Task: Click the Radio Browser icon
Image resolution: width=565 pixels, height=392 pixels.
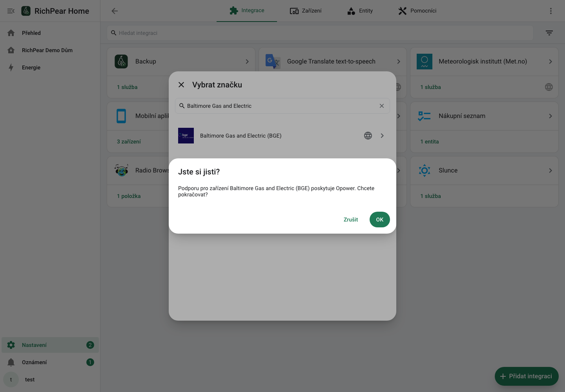Action: [121, 171]
